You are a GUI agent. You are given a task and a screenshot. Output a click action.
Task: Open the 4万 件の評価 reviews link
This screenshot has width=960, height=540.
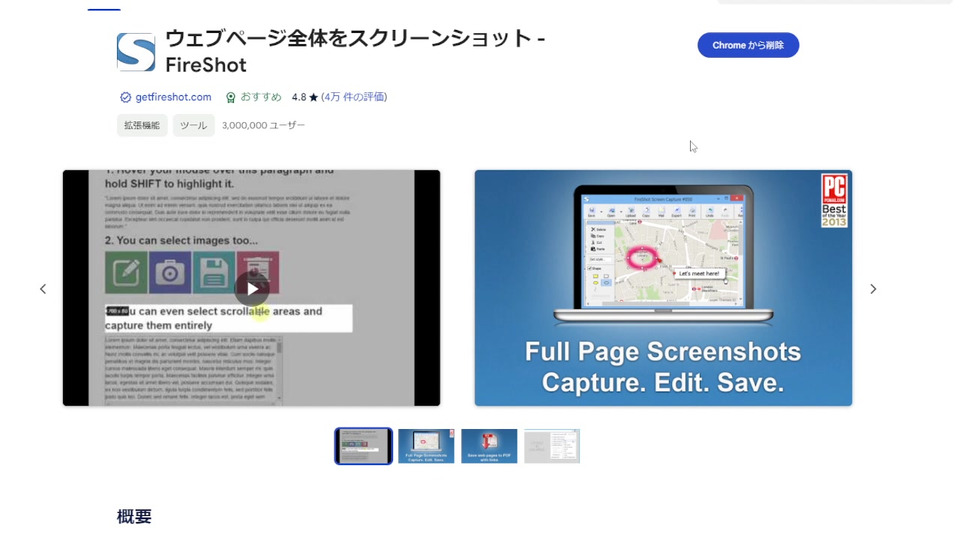click(x=354, y=97)
